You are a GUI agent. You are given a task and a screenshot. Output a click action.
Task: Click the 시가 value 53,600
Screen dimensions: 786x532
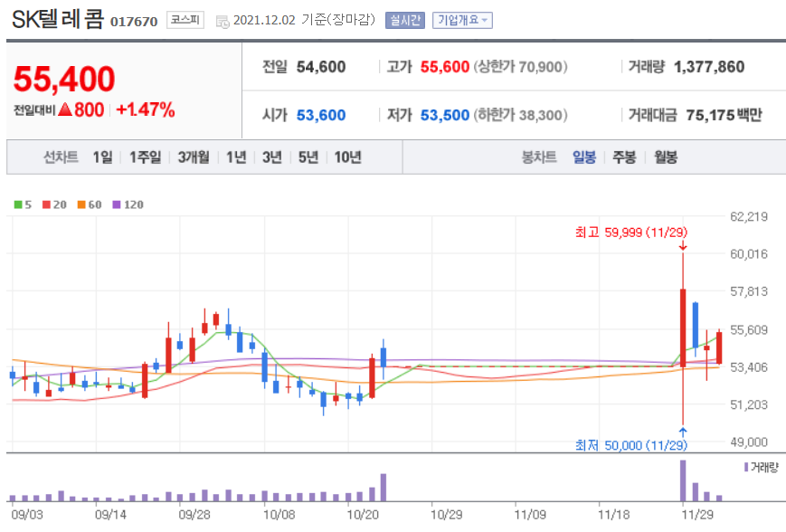coord(321,115)
